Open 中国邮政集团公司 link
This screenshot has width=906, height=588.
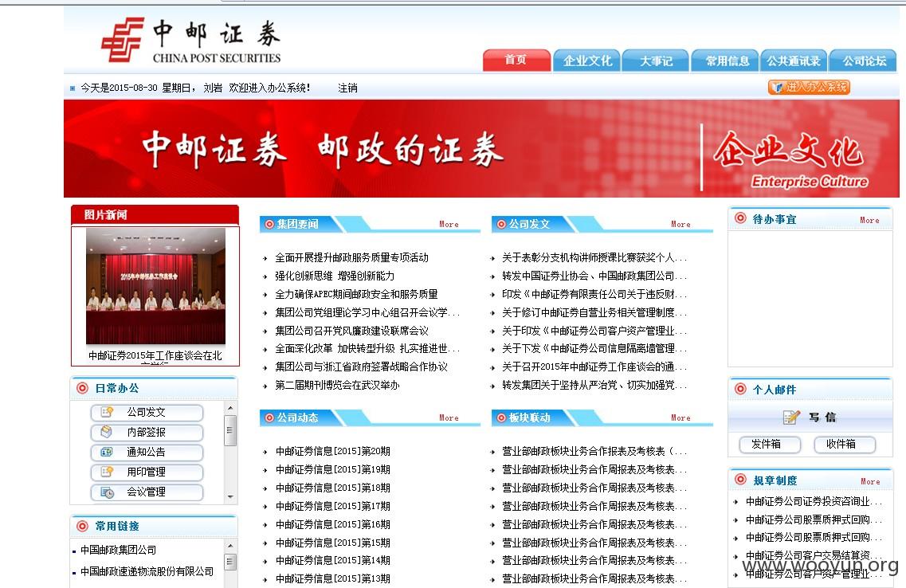[119, 550]
